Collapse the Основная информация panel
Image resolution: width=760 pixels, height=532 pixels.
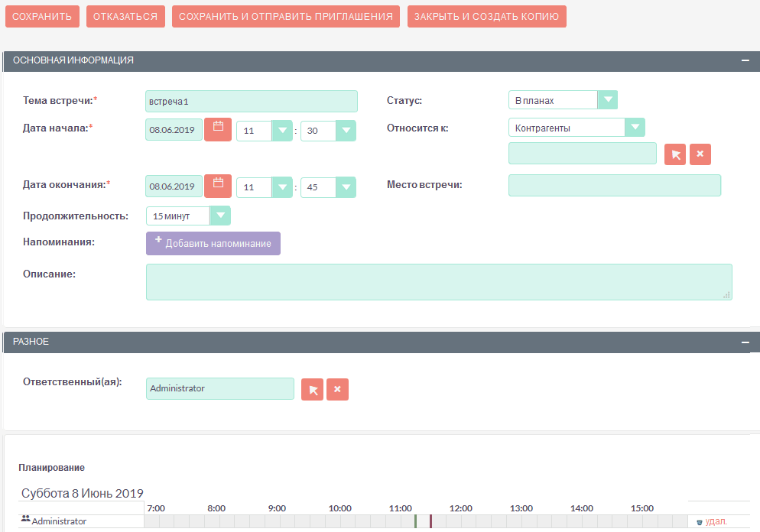pos(745,61)
